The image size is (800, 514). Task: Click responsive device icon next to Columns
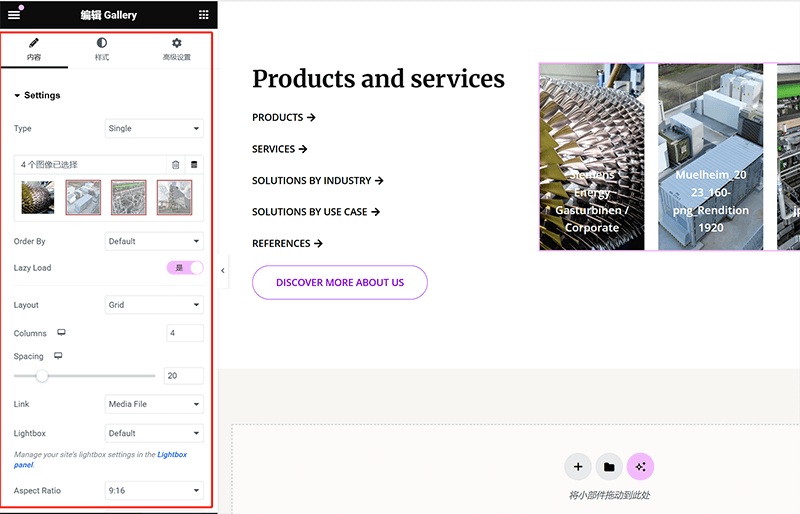[61, 333]
